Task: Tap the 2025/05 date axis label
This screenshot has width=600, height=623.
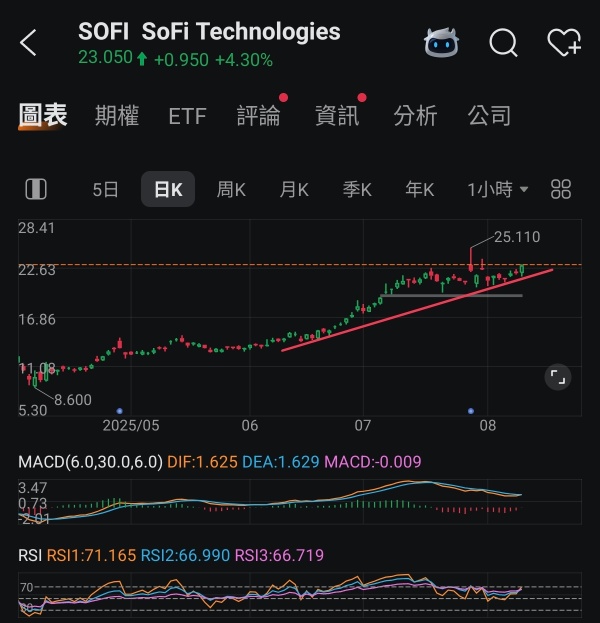Action: pyautogui.click(x=131, y=426)
